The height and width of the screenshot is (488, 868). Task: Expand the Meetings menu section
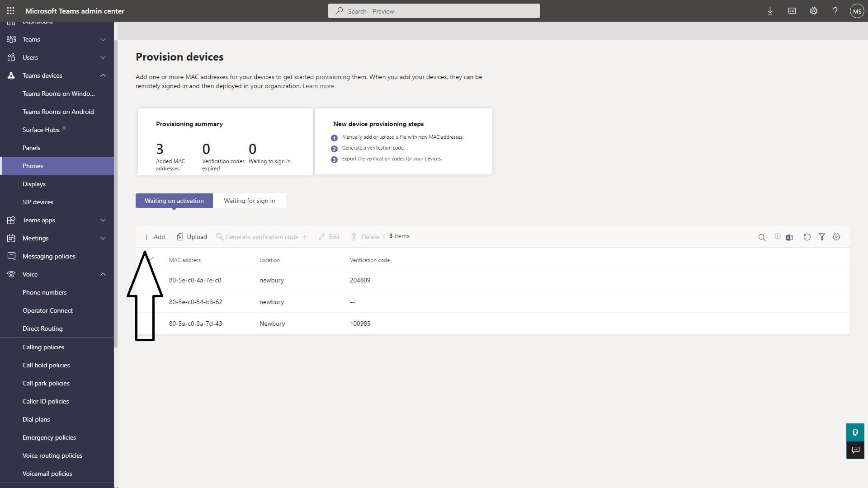pyautogui.click(x=103, y=238)
